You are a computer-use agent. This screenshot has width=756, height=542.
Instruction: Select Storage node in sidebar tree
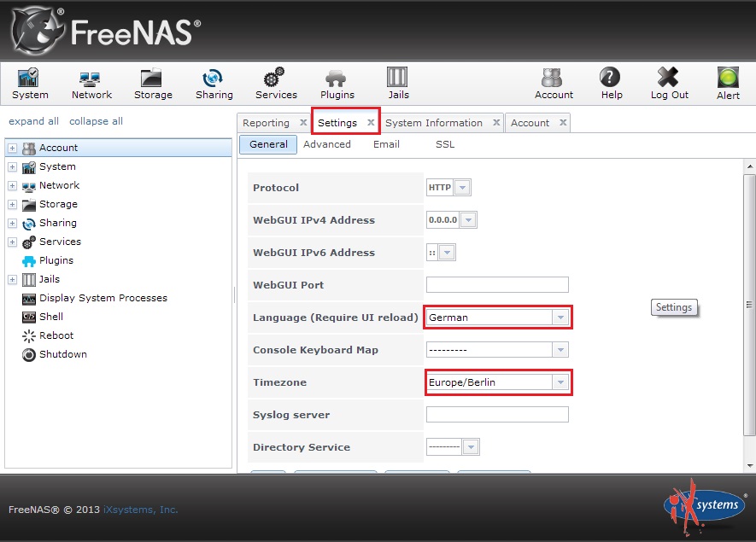[58, 204]
